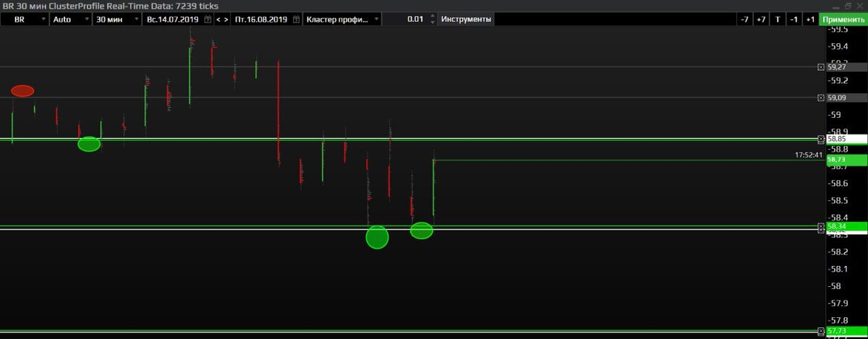Click the green current price label 58,73
The image size is (868, 339).
846,159
